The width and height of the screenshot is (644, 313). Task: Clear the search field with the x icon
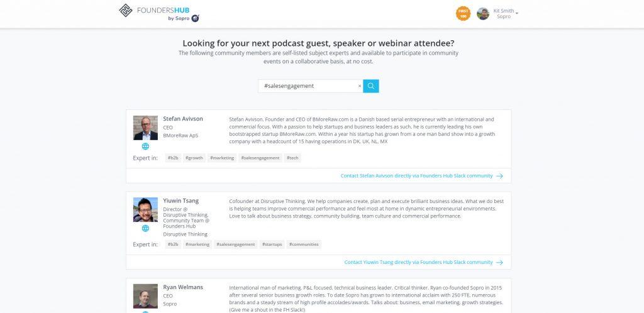[360, 86]
